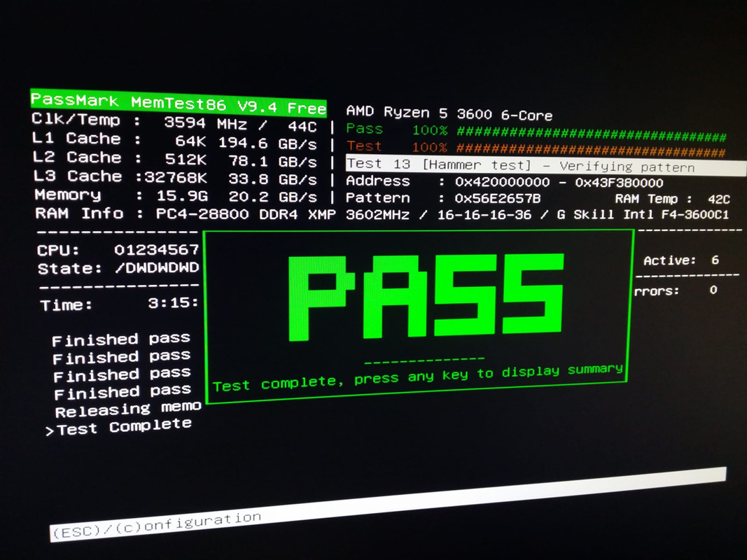Click the Test 13 Hammer test status bar
Viewport: 747px width, 560px height.
[546, 166]
